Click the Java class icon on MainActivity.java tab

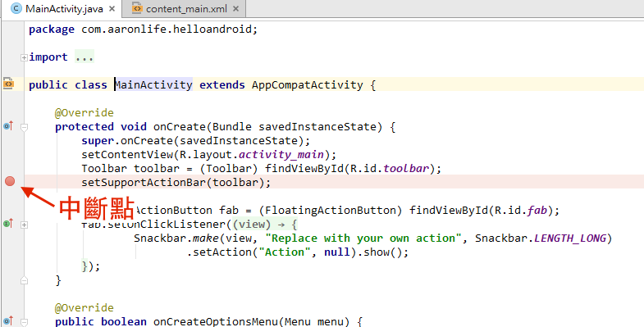click(x=16, y=9)
